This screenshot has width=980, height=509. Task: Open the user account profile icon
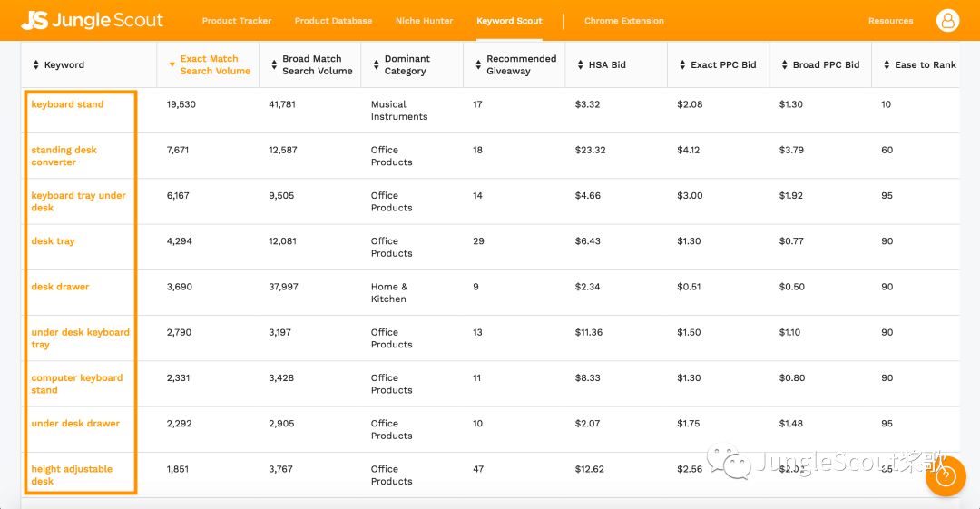pos(948,20)
